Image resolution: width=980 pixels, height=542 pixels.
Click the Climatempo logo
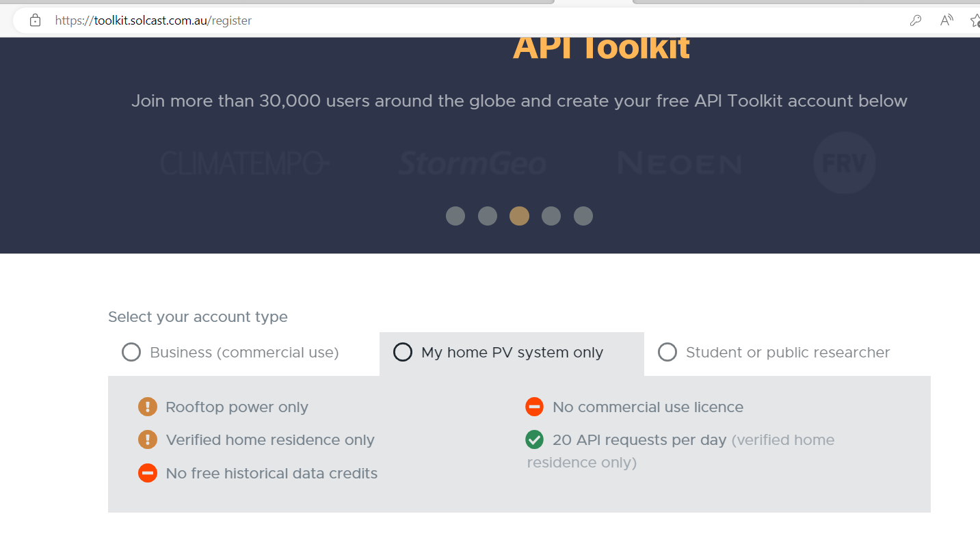[x=245, y=163]
